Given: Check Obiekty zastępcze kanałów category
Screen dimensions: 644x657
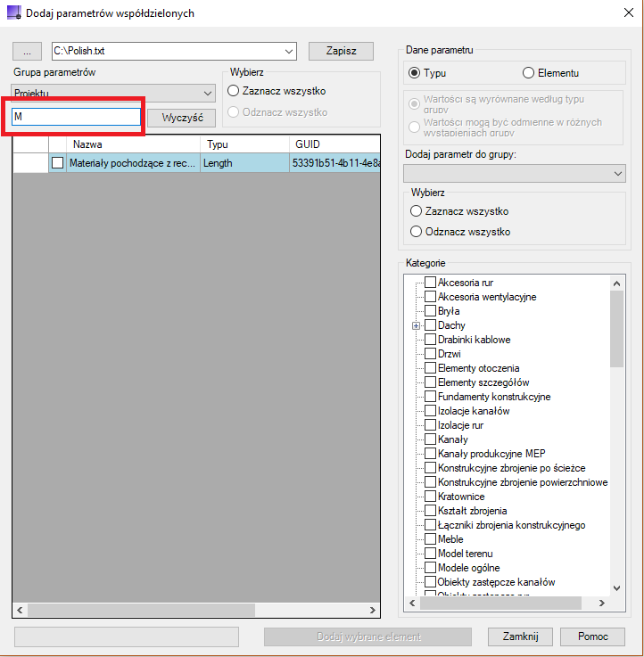Looking at the screenshot, I should pos(430,581).
